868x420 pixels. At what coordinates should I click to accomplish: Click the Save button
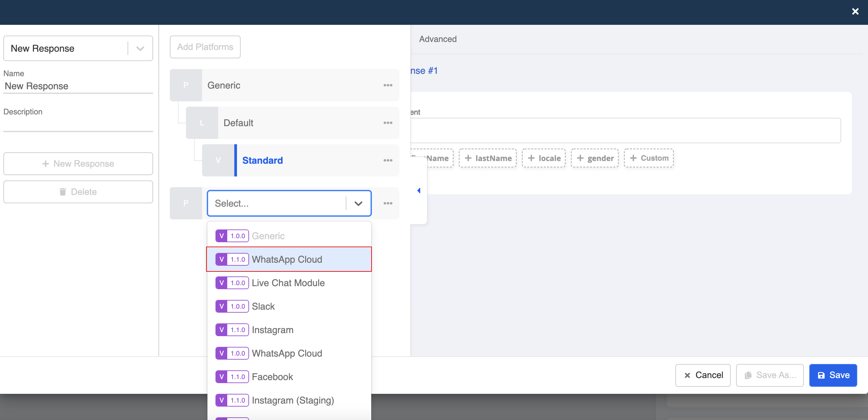coord(833,375)
